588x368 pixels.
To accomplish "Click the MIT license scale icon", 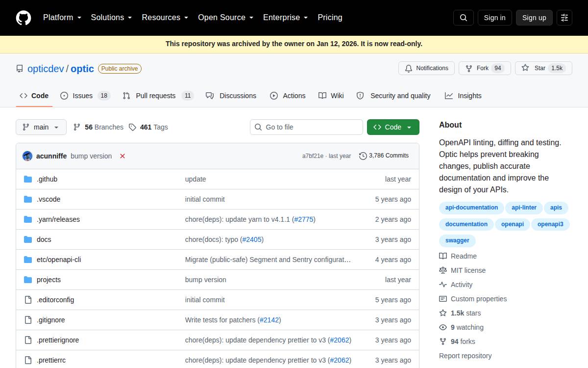I will click(x=443, y=270).
